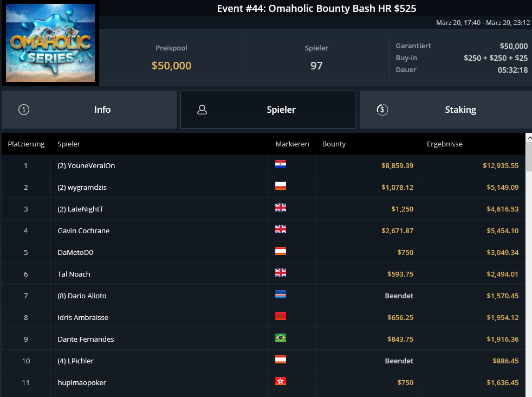Select player (2) wygramdzis
This screenshot has width=532, height=397.
click(82, 188)
